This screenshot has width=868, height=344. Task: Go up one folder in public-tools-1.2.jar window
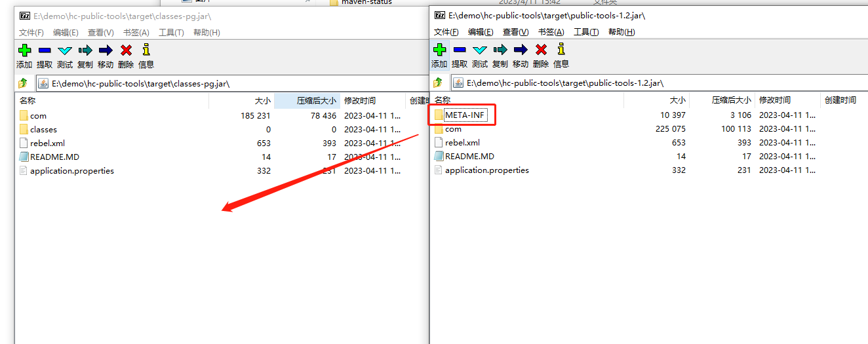pos(438,83)
